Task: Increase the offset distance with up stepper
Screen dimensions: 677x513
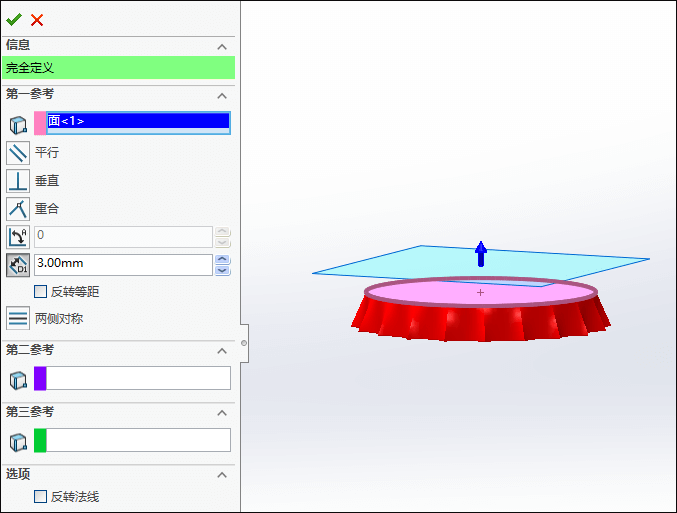Action: (222, 259)
